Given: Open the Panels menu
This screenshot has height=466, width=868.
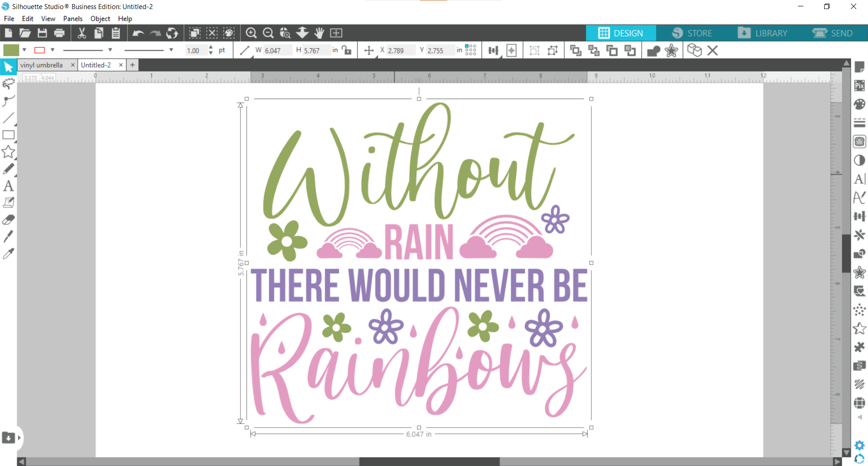Looking at the screenshot, I should pos(72,19).
